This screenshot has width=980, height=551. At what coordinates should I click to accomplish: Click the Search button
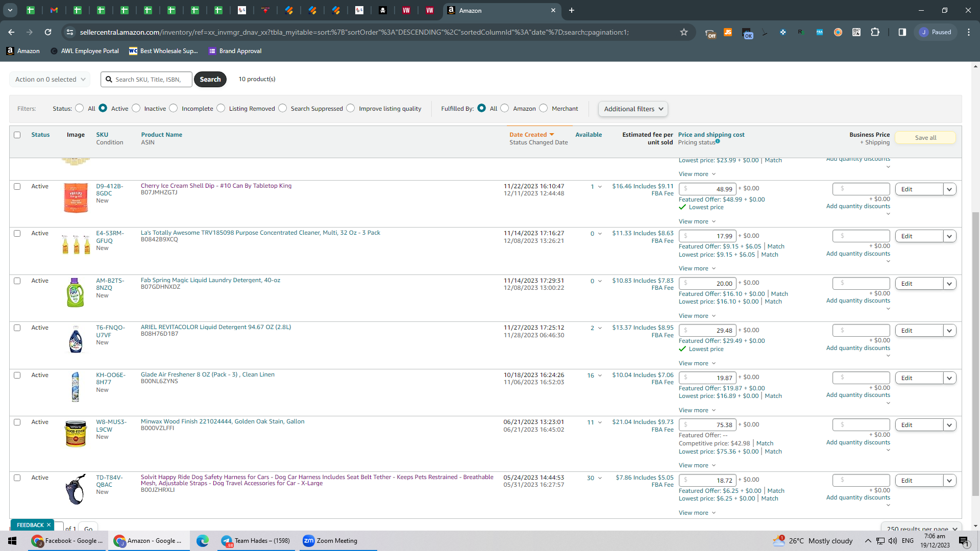click(210, 79)
